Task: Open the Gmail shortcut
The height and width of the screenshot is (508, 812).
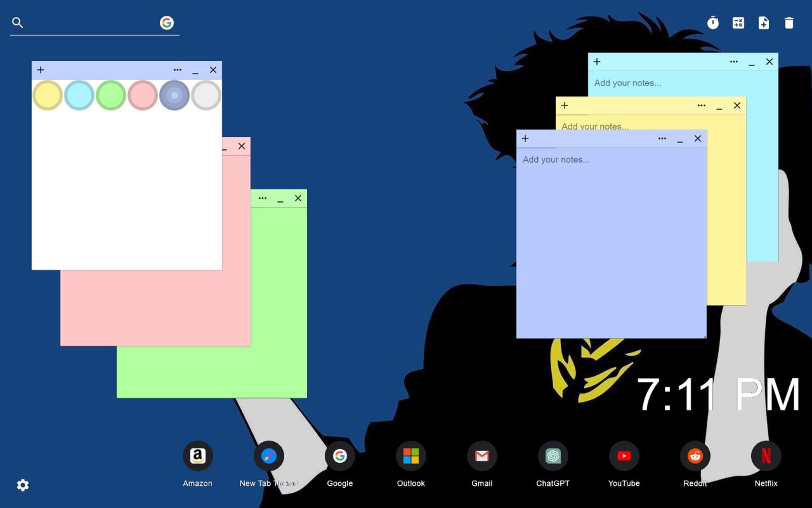Action: click(x=482, y=456)
